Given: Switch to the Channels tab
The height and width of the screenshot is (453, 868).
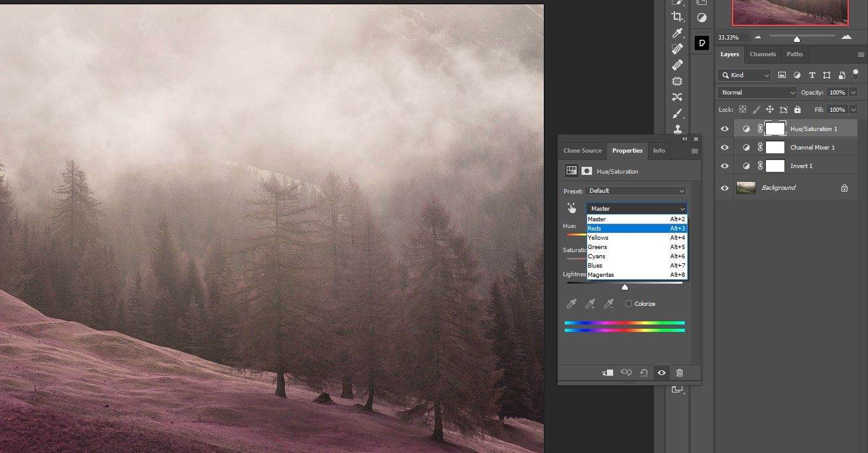Looking at the screenshot, I should click(x=763, y=54).
